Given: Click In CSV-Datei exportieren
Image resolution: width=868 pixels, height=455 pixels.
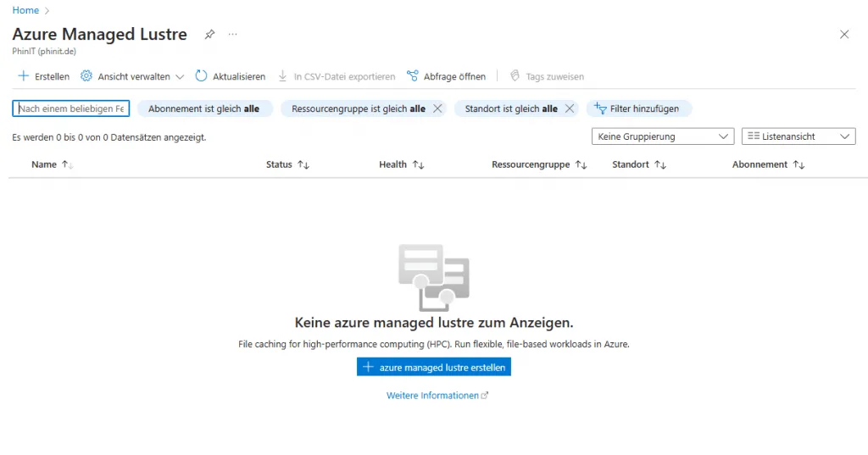Looking at the screenshot, I should 337,76.
